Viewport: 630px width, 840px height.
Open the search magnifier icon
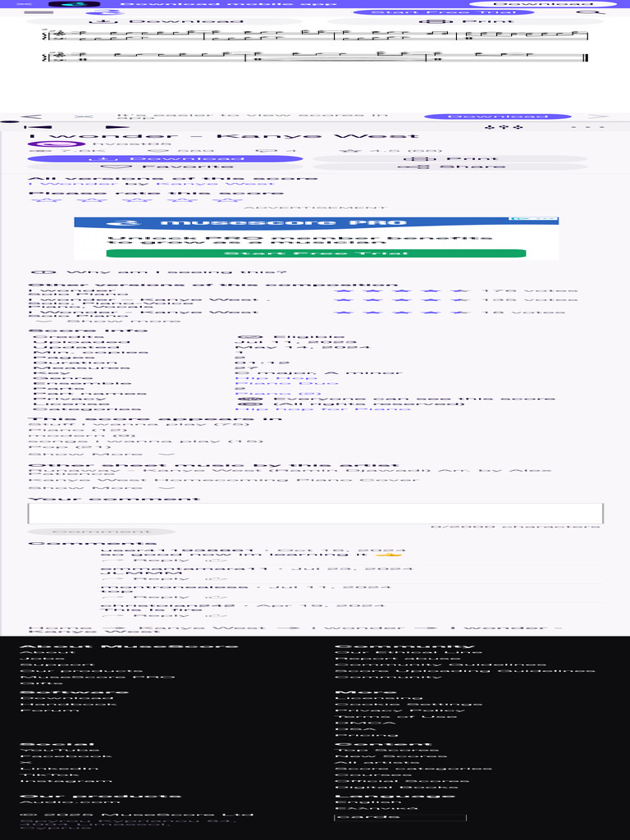click(x=590, y=12)
